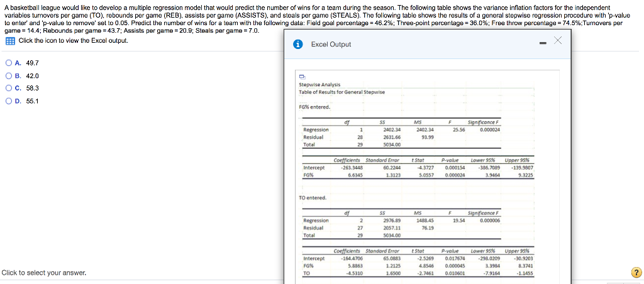
Task: Open the Excel output table icon
Action: [11, 41]
